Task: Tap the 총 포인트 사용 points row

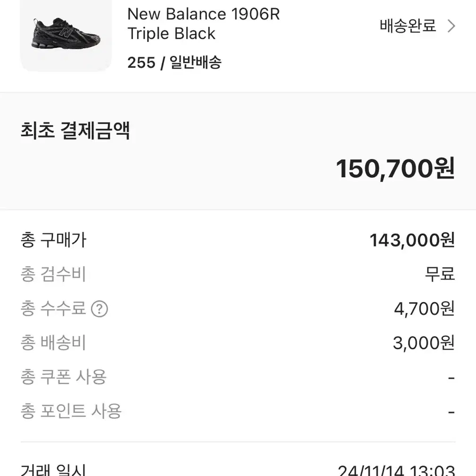Action: 238,411
